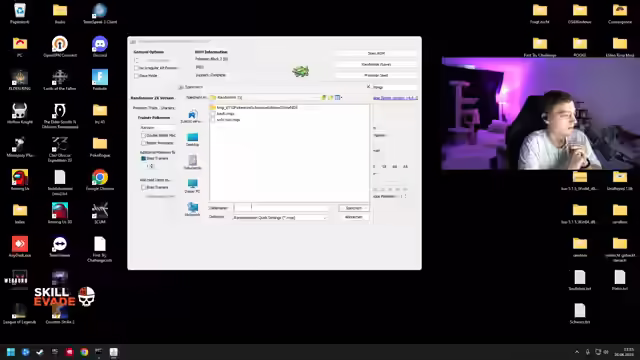The height and width of the screenshot is (360, 640).
Task: Open the Elden Ring desktop shortcut
Action: 20,80
